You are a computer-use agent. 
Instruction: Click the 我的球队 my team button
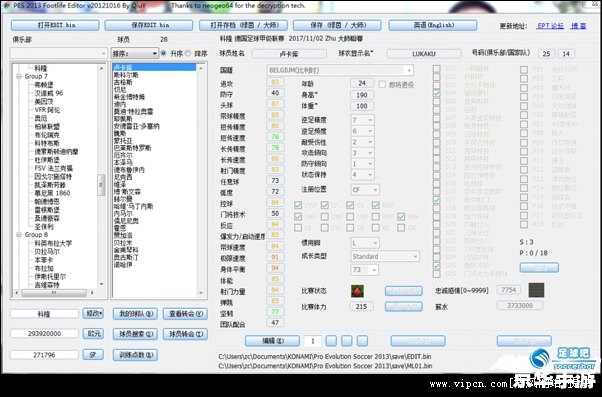click(136, 314)
